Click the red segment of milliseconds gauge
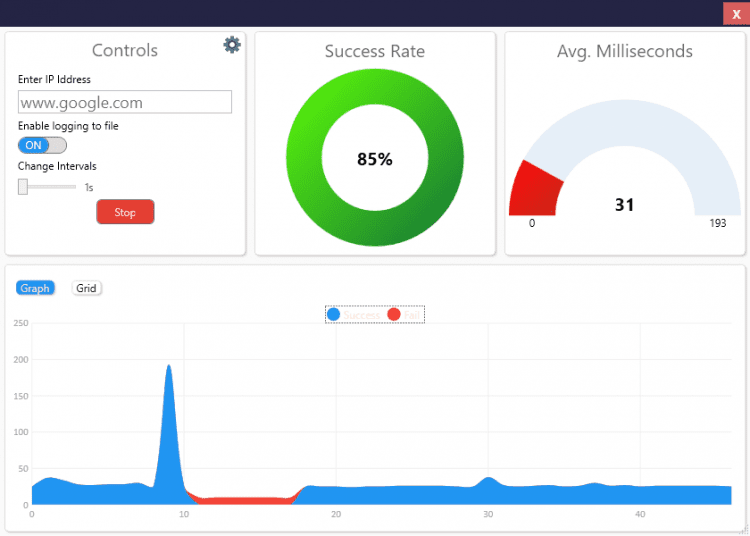Image resolution: width=750 pixels, height=536 pixels. pyautogui.click(x=535, y=191)
